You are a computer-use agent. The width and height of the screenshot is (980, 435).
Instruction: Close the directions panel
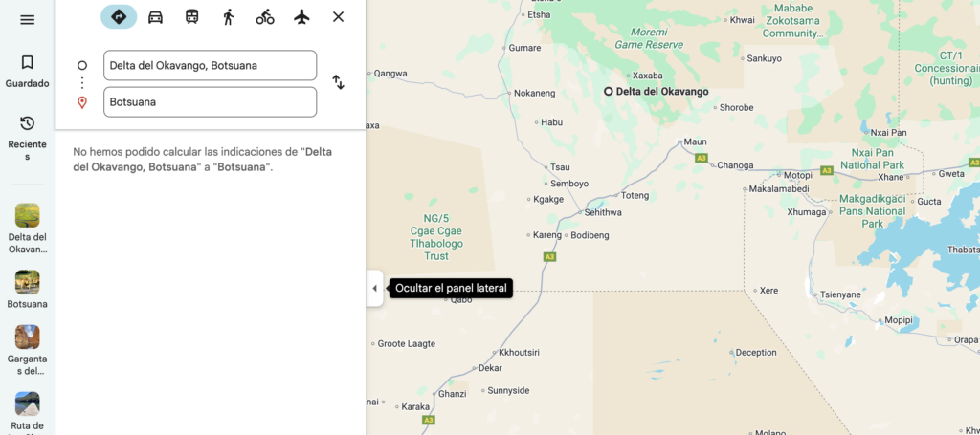338,16
